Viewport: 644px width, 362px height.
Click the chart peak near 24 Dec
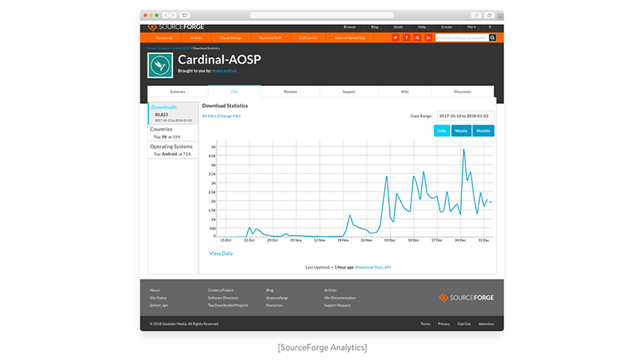[x=464, y=150]
